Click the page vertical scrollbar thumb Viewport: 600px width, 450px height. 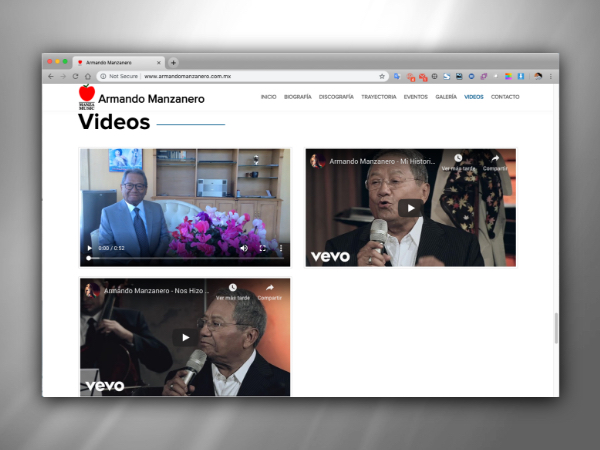pos(556,328)
